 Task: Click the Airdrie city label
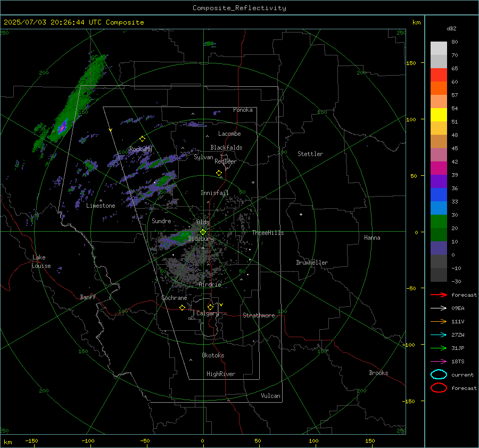click(x=210, y=284)
